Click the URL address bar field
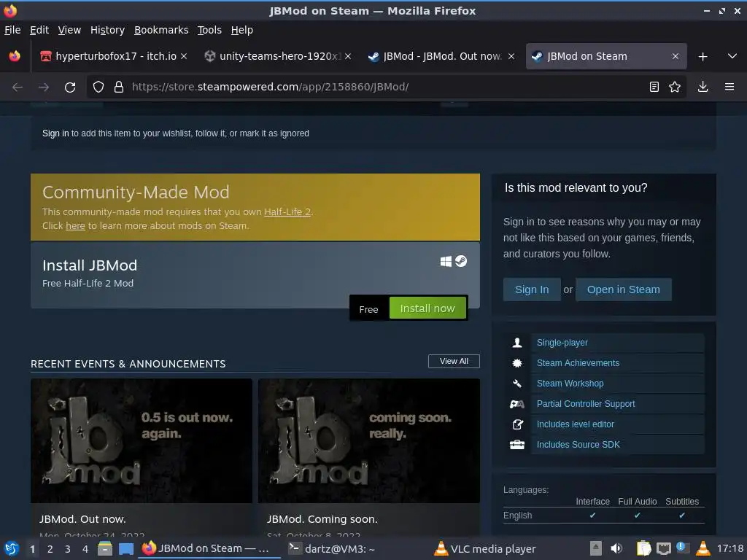The image size is (747, 560). coord(387,87)
